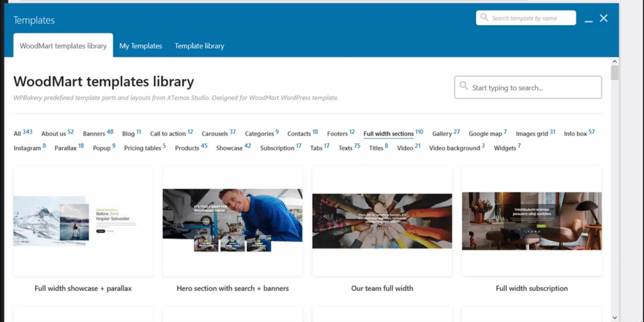This screenshot has width=644, height=322.
Task: Click 'Full width subscription' title text
Action: [x=531, y=289]
